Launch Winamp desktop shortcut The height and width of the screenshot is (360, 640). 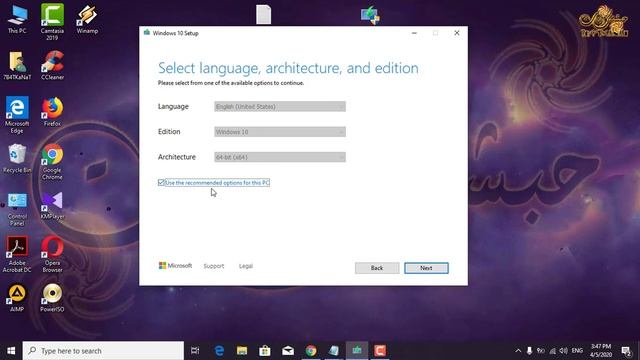click(87, 19)
